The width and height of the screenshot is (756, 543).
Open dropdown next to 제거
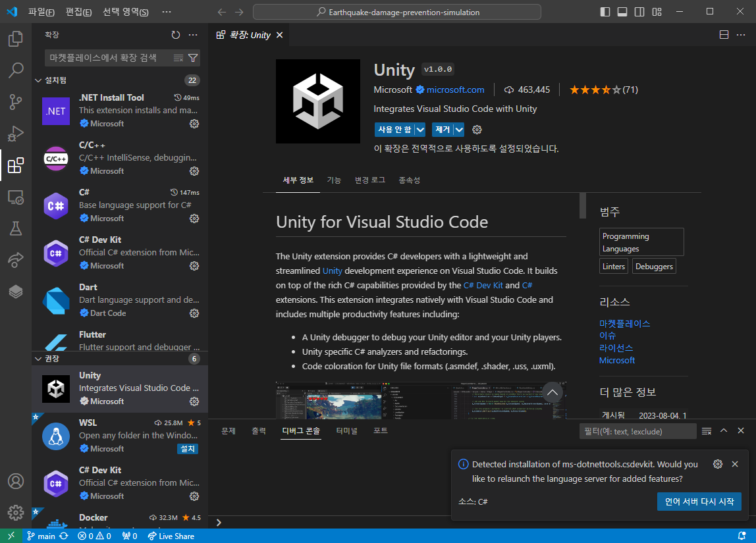click(459, 130)
